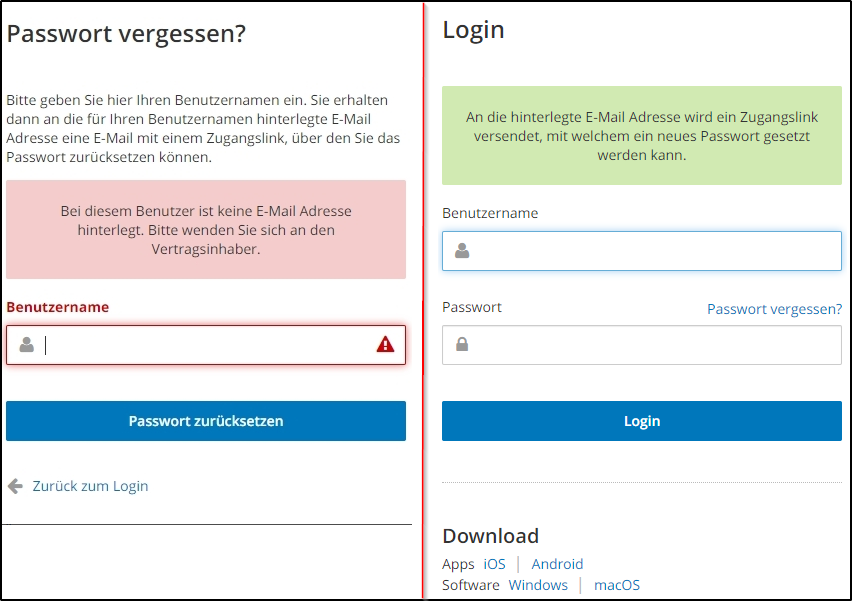Open the Passwort vergessen link on the Login form

tap(774, 309)
